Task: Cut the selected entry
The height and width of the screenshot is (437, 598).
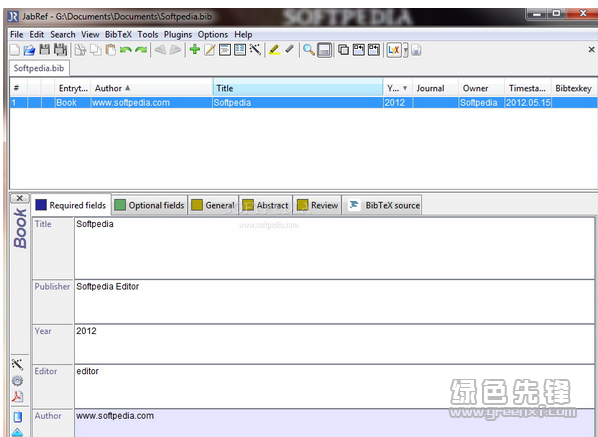Action: [80, 50]
